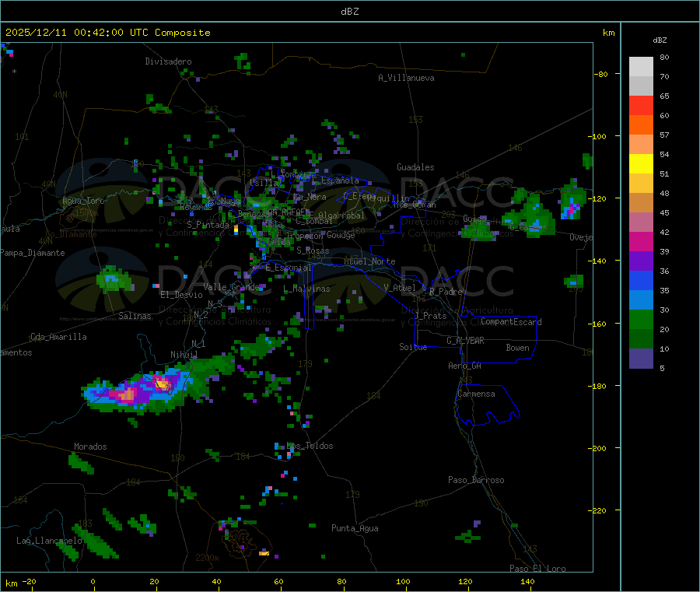The height and width of the screenshot is (592, 700).
Task: Click the 'S_Pintada' map label
Action: coord(208,225)
